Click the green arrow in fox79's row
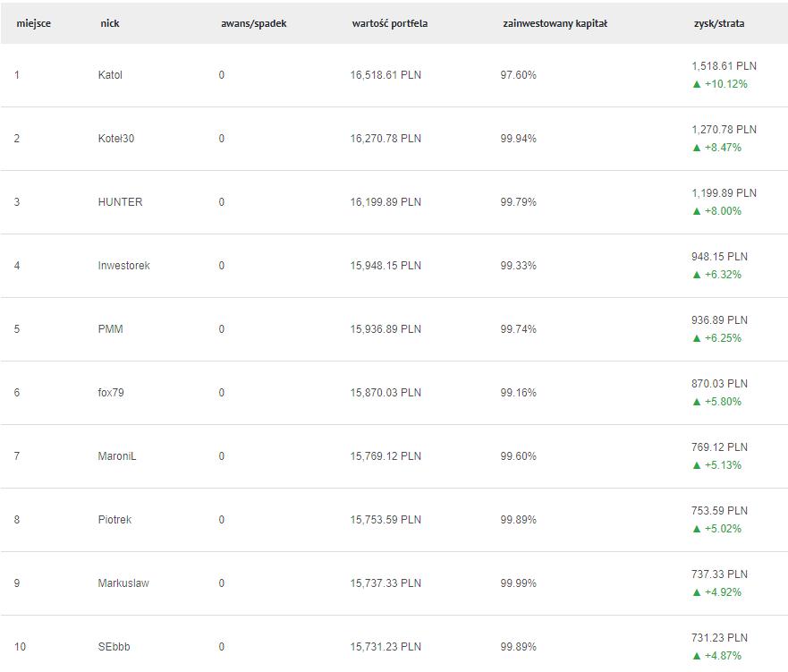 click(697, 402)
